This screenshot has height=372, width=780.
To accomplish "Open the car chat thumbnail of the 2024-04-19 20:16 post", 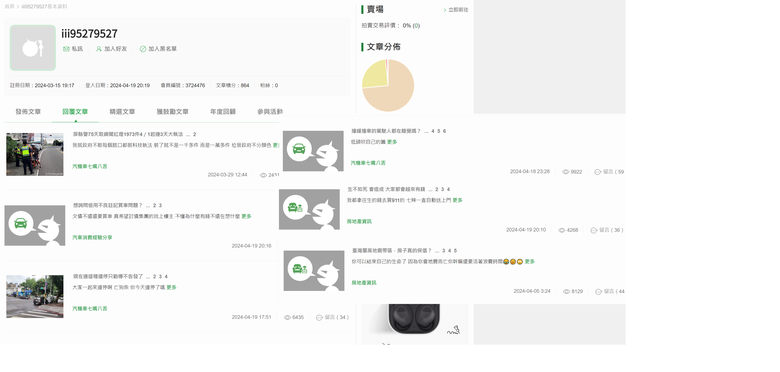I will click(x=35, y=225).
